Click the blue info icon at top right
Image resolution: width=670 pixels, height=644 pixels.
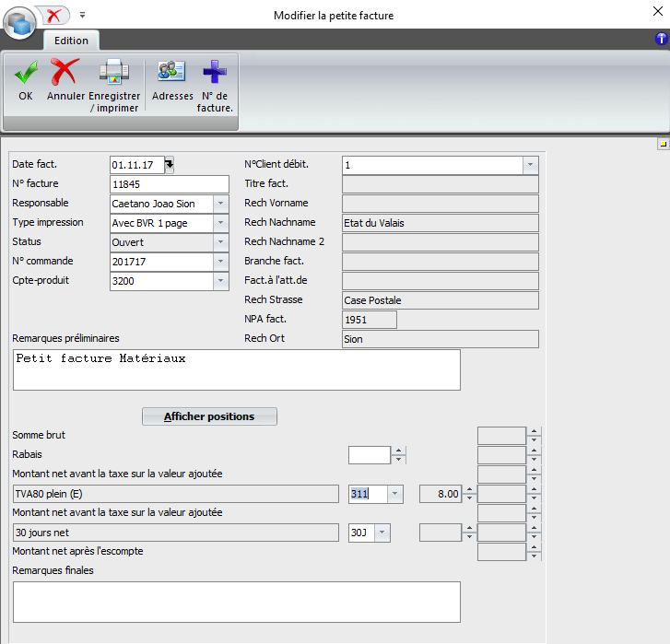661,39
